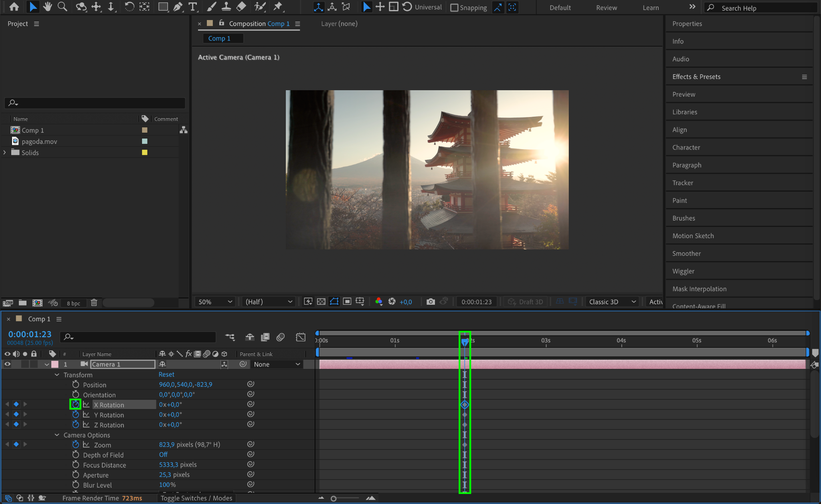Select the Zoom tool in toolbar
The width and height of the screenshot is (821, 504).
click(62, 7)
